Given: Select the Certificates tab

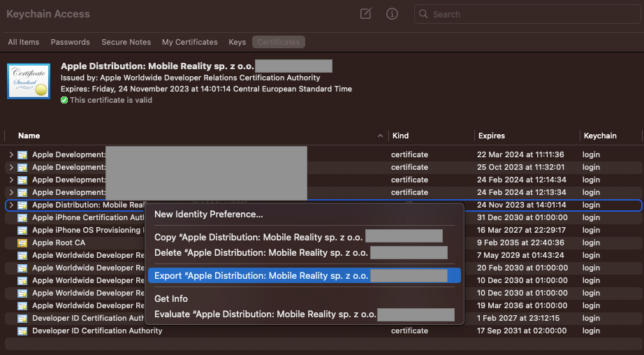Looking at the screenshot, I should 279,42.
